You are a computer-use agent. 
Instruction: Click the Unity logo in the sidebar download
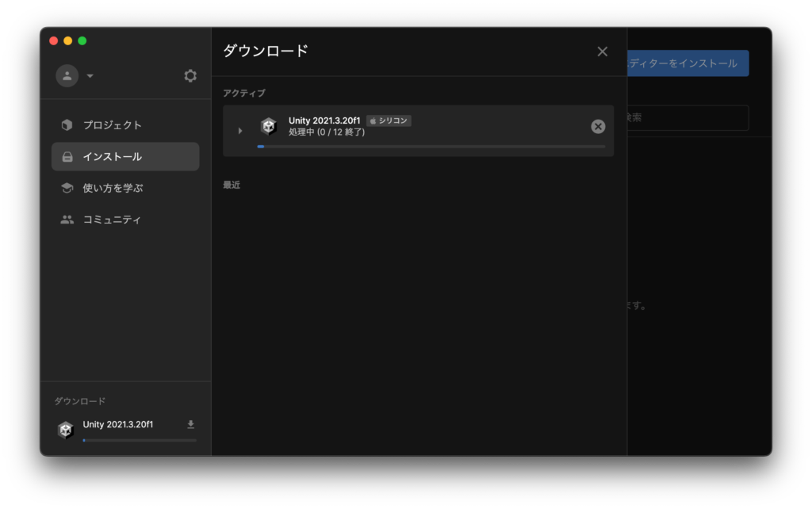click(65, 429)
